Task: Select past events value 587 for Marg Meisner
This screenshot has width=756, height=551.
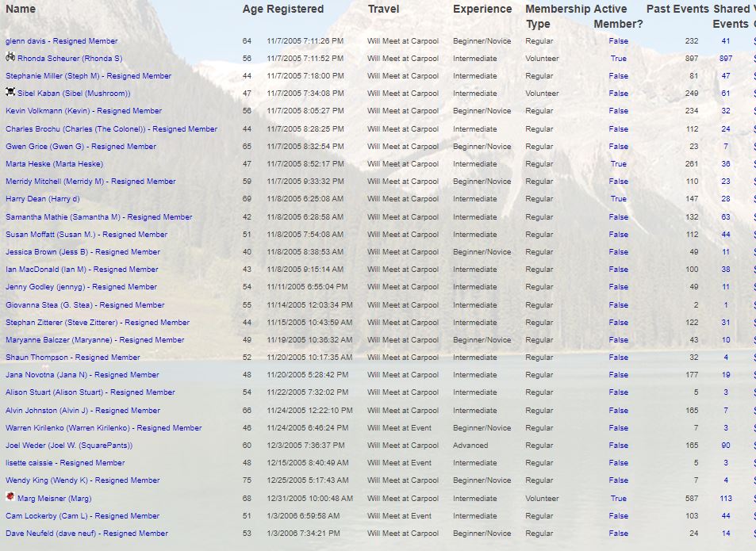Action: pyautogui.click(x=692, y=499)
